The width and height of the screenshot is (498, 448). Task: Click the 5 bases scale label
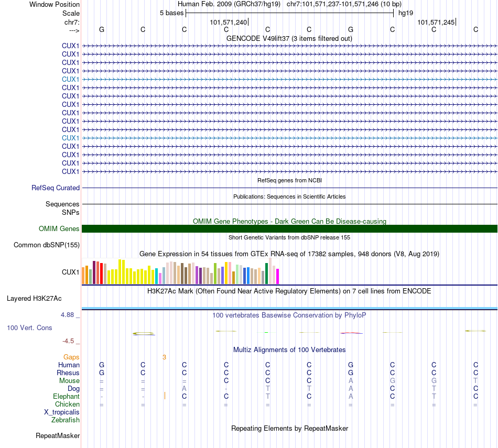(x=171, y=13)
